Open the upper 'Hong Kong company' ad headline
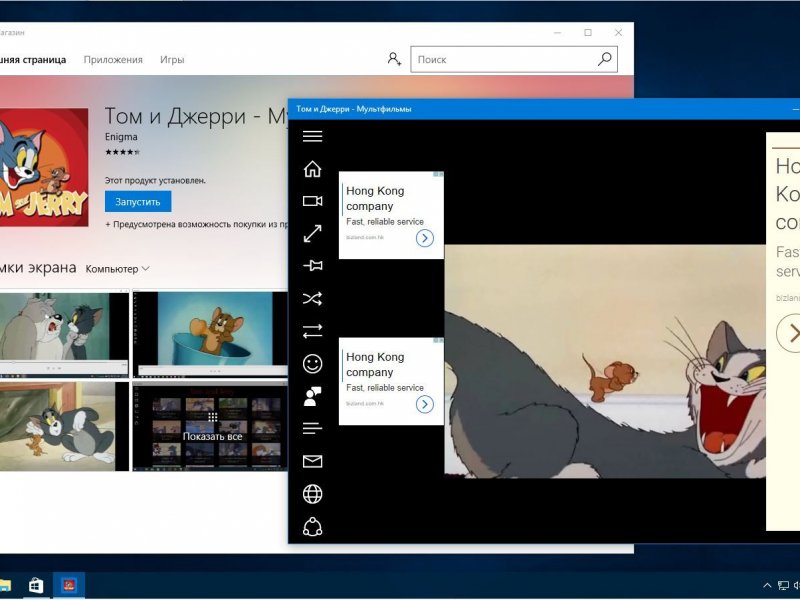This screenshot has height=600, width=800. (x=375, y=198)
